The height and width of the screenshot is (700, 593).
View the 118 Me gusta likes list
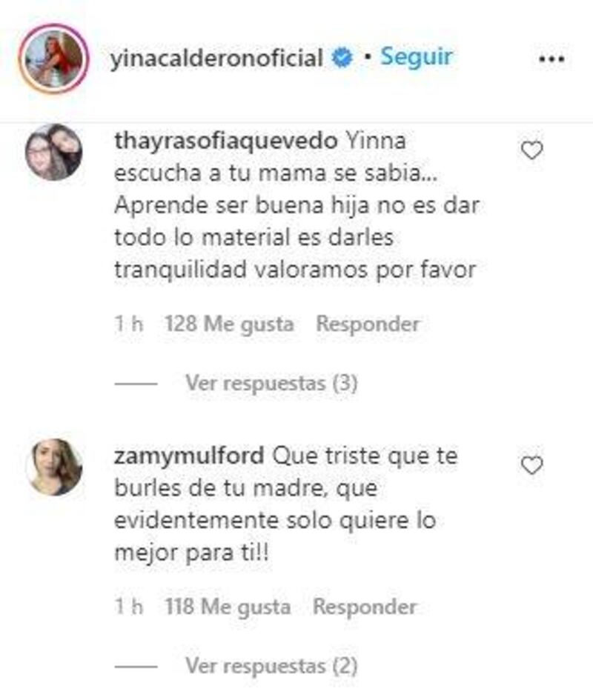(228, 607)
